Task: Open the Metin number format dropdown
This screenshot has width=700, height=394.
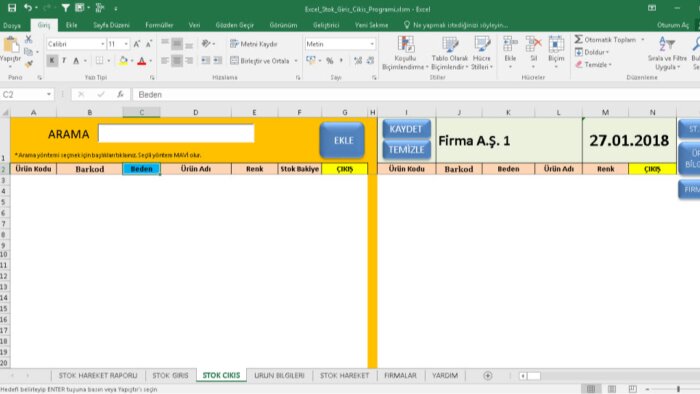Action: pyautogui.click(x=372, y=44)
